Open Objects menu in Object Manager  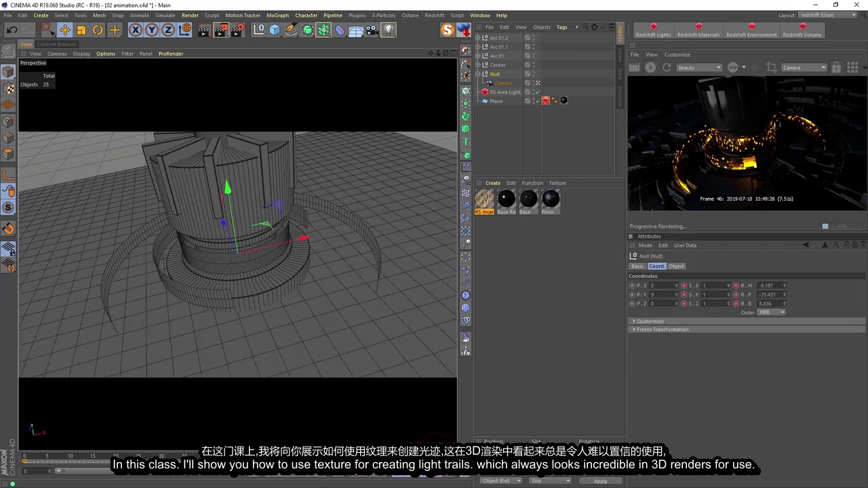[x=542, y=27]
